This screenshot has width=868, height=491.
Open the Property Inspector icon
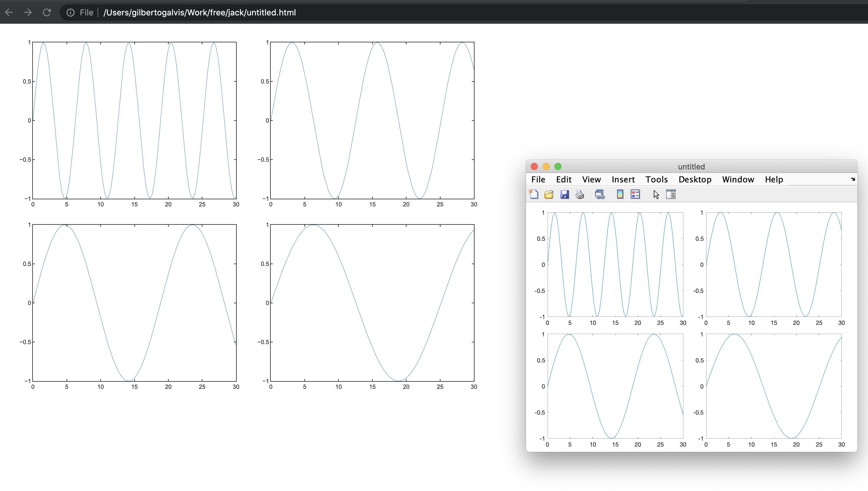[671, 194]
